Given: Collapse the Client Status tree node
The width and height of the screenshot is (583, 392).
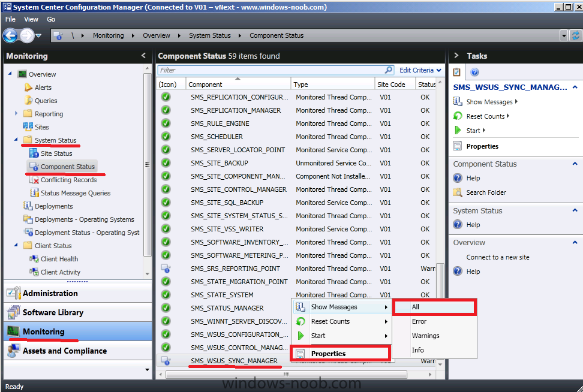Looking at the screenshot, I should (x=16, y=245).
